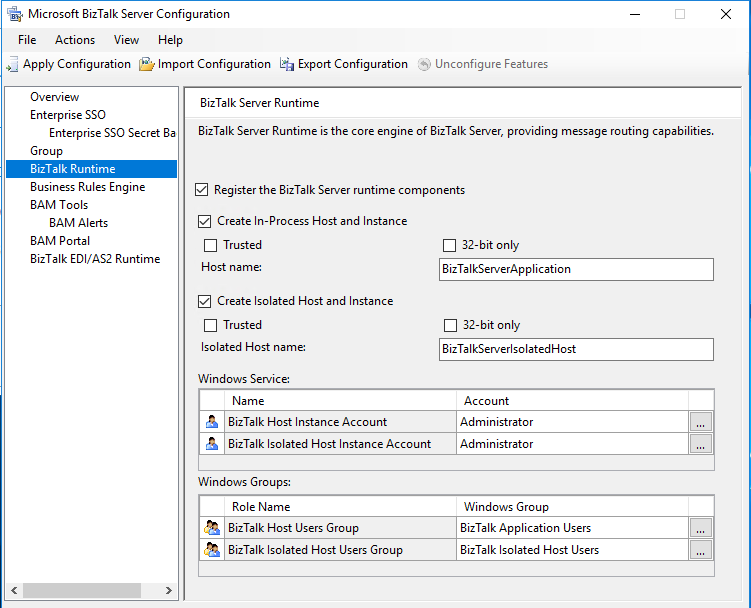Click the Apply Configuration toolbar icon
This screenshot has height=608, width=751.
[x=12, y=64]
